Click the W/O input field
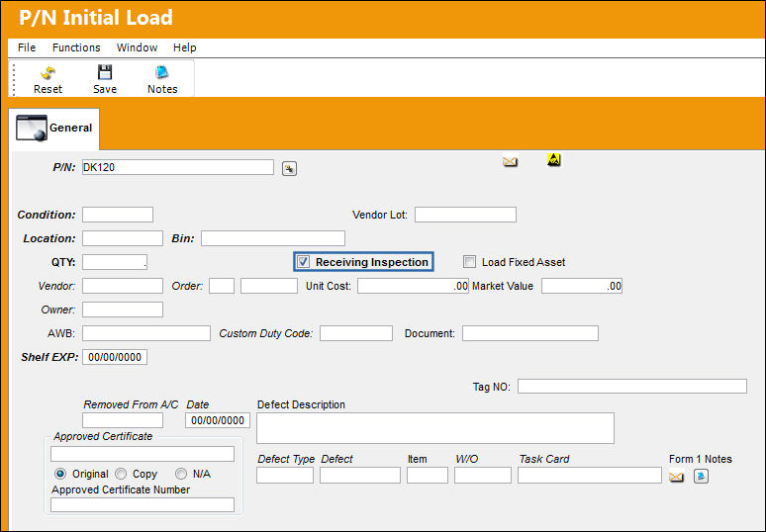 [x=483, y=476]
